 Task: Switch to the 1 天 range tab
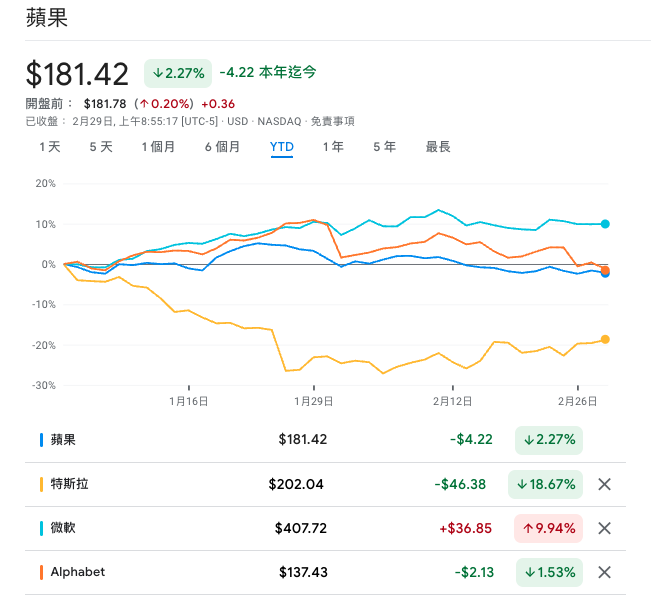coord(50,147)
